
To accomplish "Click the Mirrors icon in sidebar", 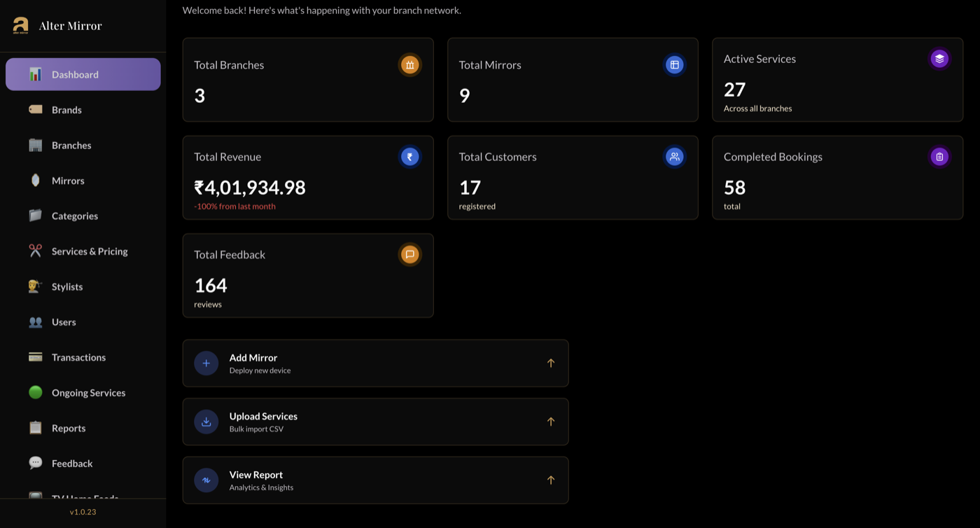I will [x=36, y=181].
